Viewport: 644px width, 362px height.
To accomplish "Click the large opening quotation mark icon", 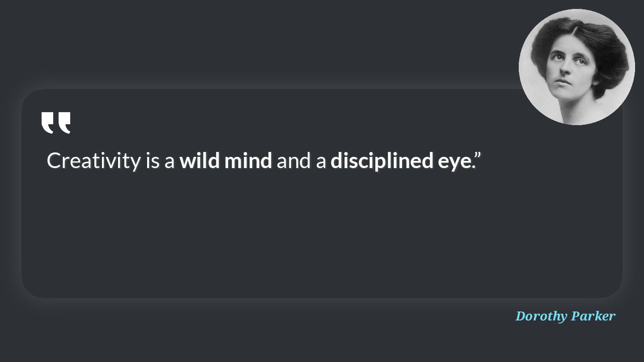I will click(x=56, y=123).
